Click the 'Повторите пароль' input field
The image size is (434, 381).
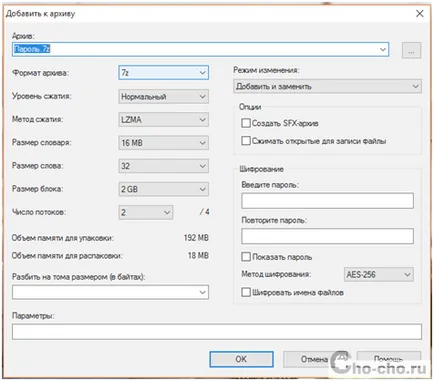327,236
